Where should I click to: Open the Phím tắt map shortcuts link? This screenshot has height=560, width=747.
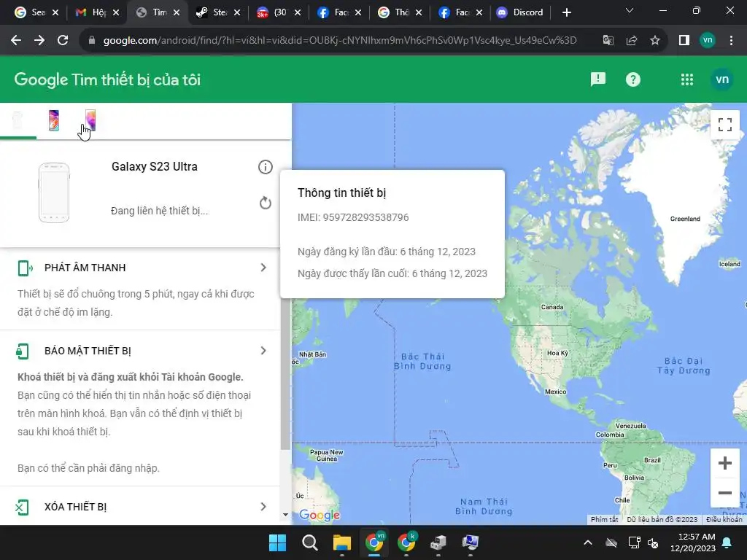604,519
